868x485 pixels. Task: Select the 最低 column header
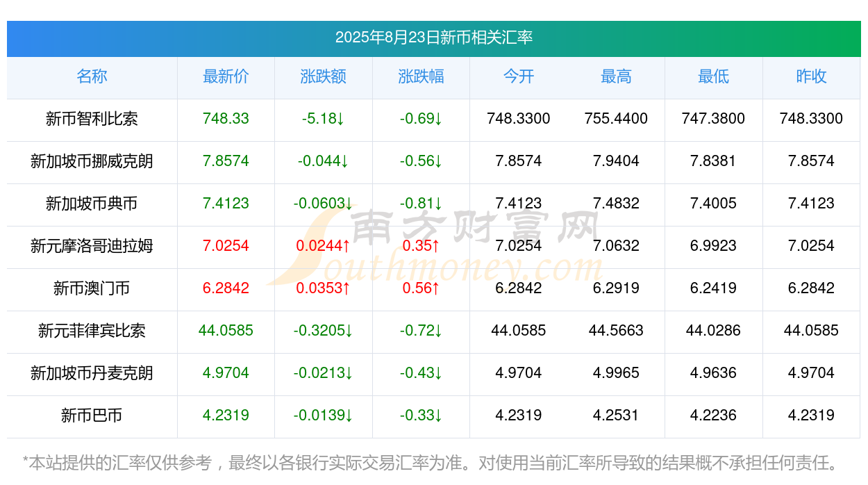[x=714, y=76]
